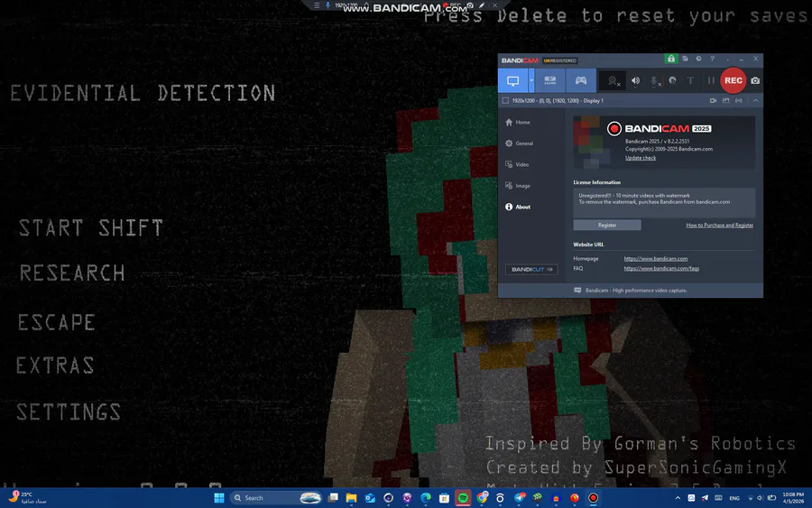The image size is (812, 508).
Task: Select game recording mode gamepad icon
Action: point(581,81)
